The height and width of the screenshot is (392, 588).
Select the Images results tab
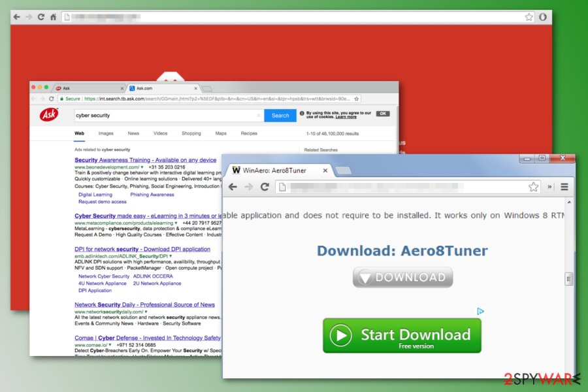tap(106, 133)
